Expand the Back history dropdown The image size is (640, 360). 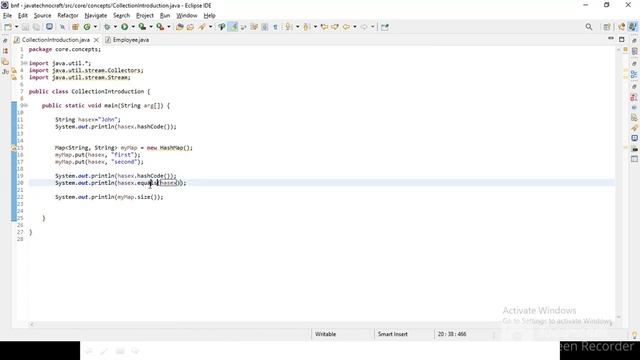click(x=355, y=27)
